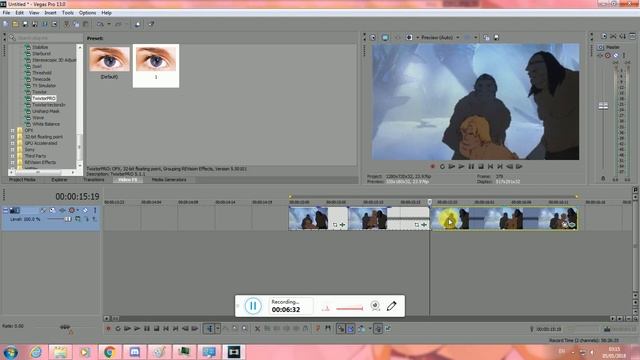
Task: Click Stop button under video preview
Action: (x=481, y=167)
